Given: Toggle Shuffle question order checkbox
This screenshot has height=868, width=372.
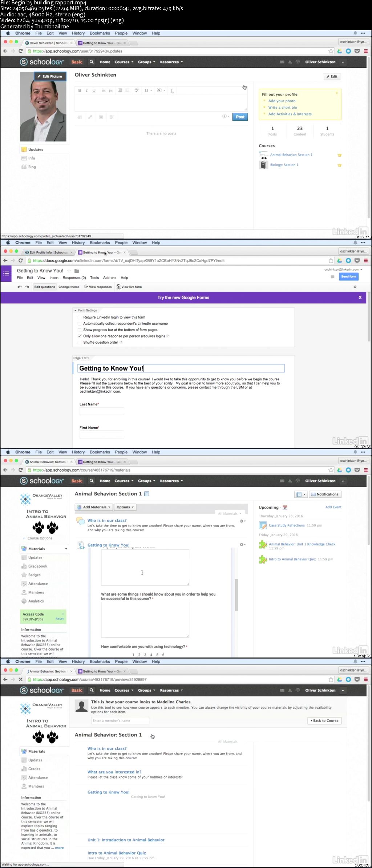Looking at the screenshot, I should 80,342.
